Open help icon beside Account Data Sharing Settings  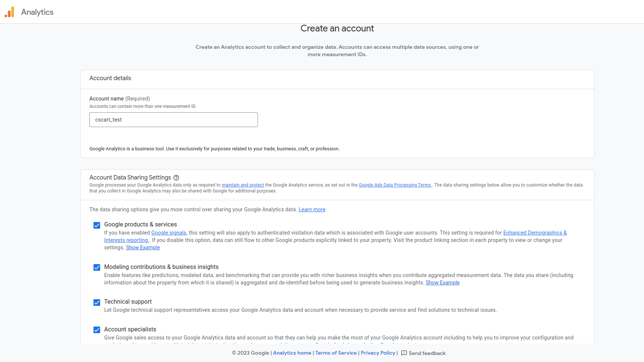click(176, 178)
